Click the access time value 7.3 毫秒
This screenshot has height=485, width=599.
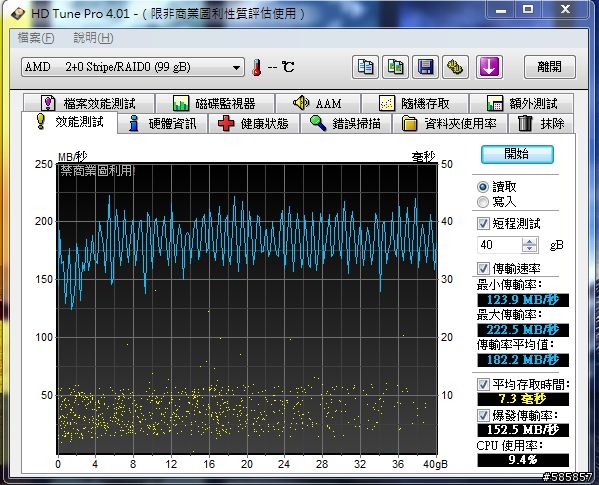click(523, 399)
